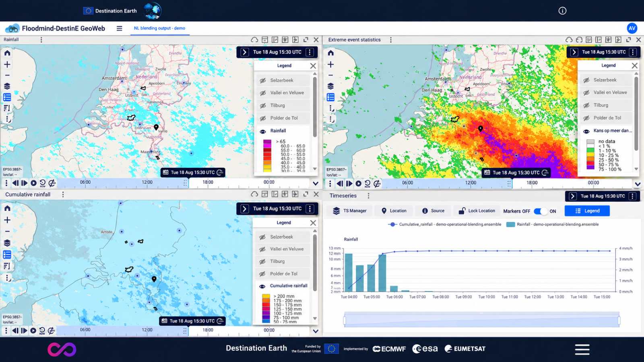
Task: Select the NL blending output - demo tab
Action: click(x=160, y=28)
